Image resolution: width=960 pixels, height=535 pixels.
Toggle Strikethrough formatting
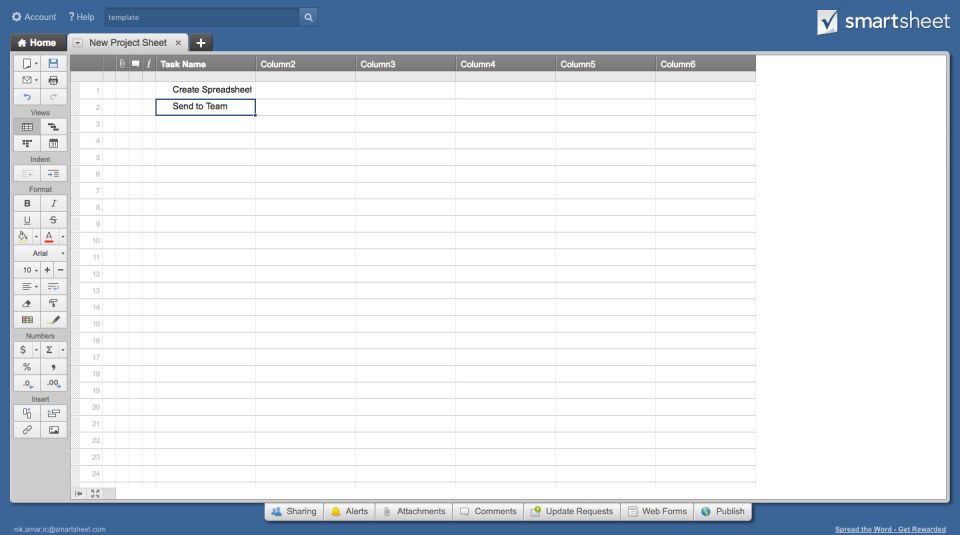click(x=54, y=220)
